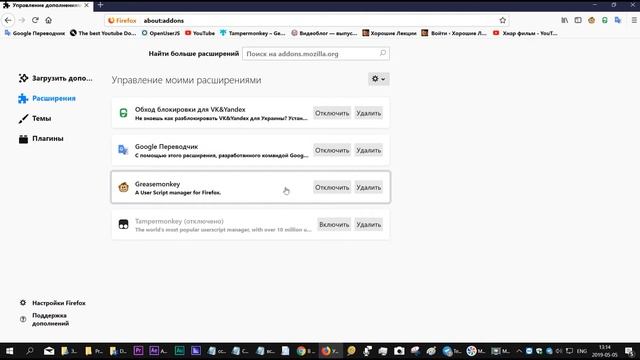Show hidden system tray icons
The height and width of the screenshot is (360, 640).
519,351
